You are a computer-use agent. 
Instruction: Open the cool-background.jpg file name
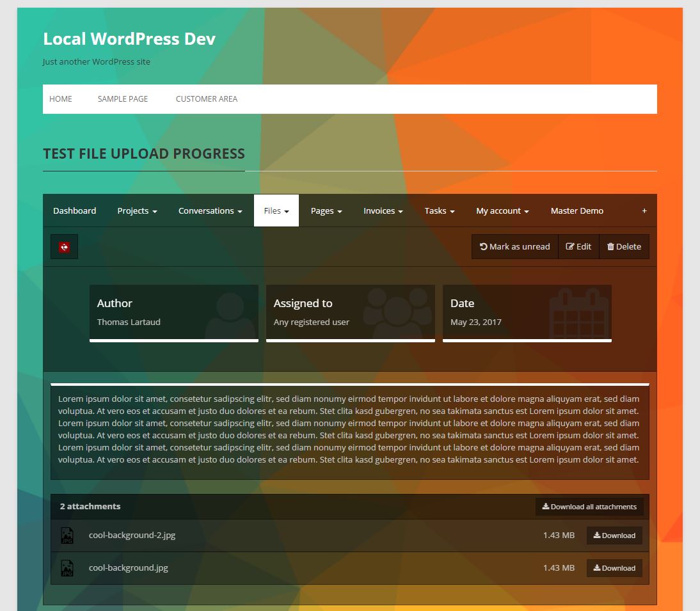click(129, 567)
